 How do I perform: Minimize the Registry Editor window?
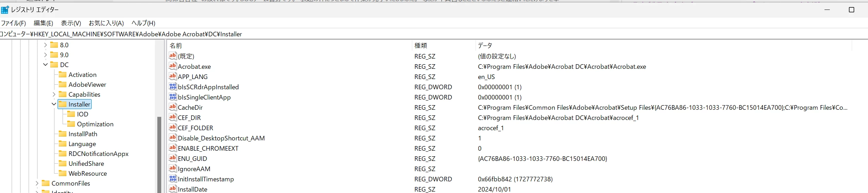click(x=827, y=10)
